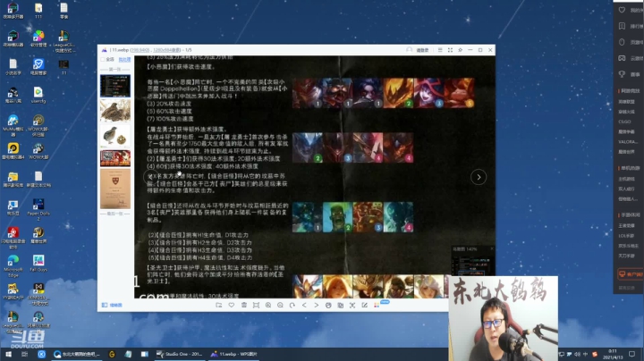Open the colorful more-apps grid icon
The image size is (644, 361).
pos(377,305)
